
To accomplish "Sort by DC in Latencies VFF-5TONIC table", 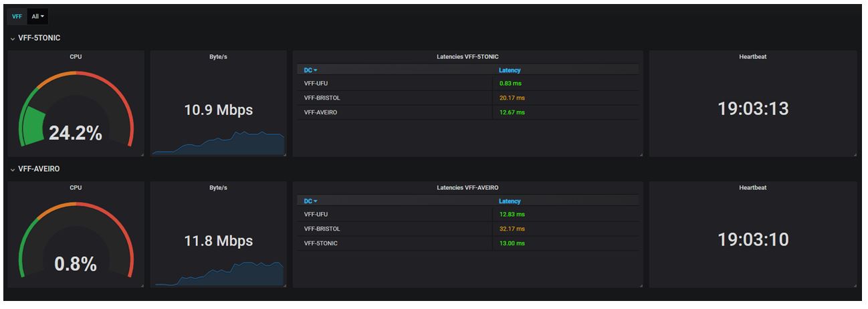I will coord(310,70).
